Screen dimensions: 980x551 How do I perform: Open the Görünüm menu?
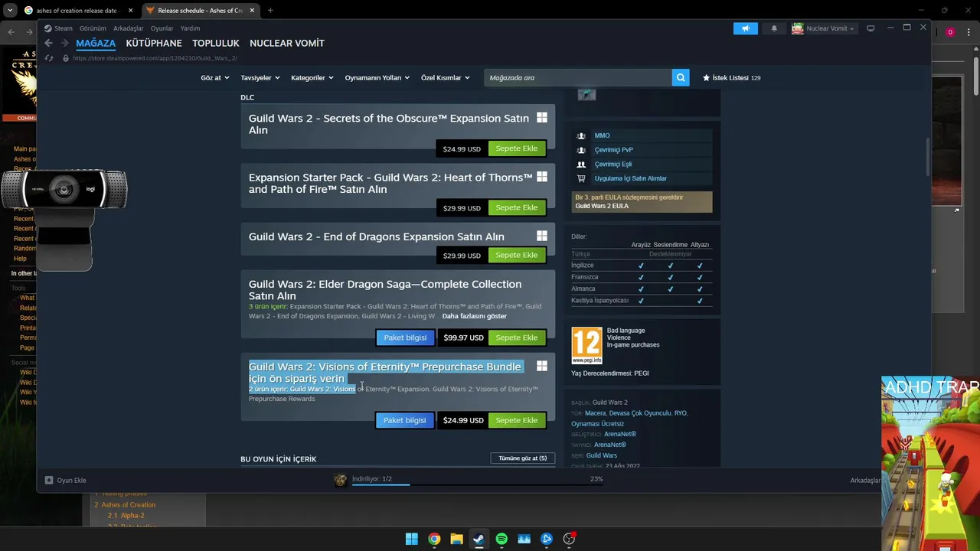pyautogui.click(x=93, y=28)
